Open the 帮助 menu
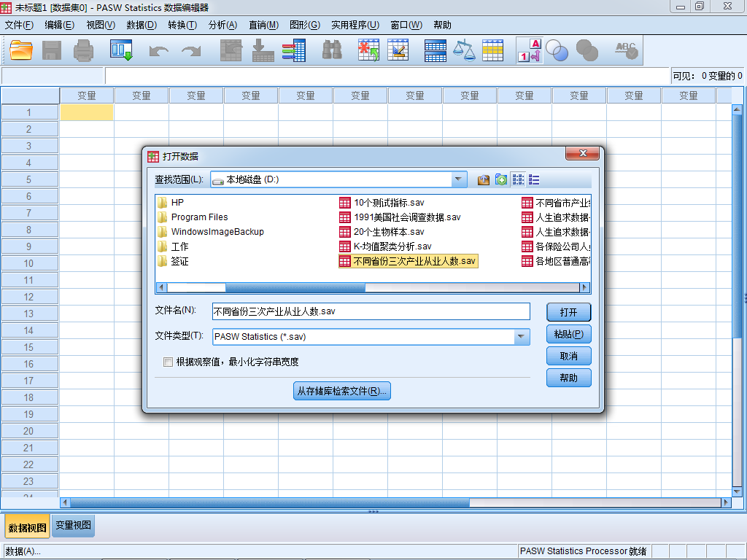The width and height of the screenshot is (747, 560). tap(442, 26)
